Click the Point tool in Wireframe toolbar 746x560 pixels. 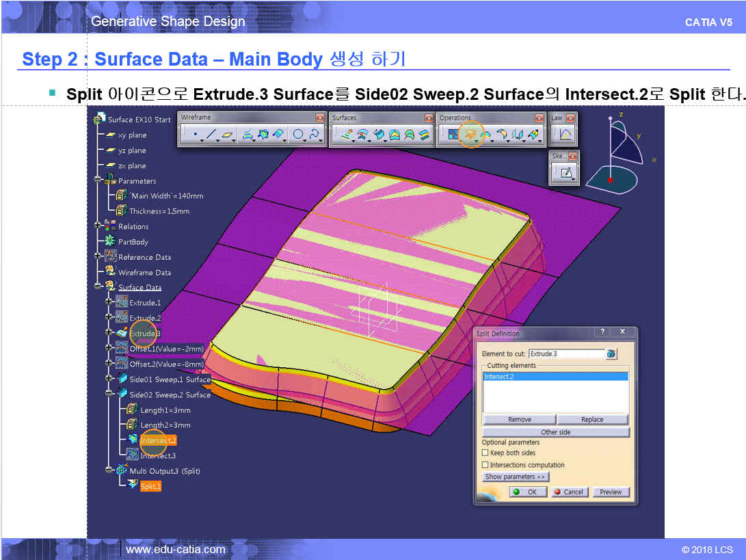point(196,135)
